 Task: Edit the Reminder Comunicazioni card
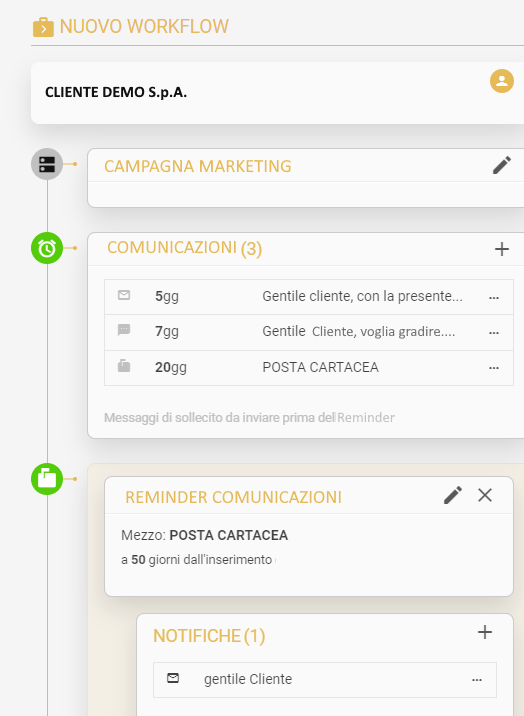pyautogui.click(x=453, y=495)
